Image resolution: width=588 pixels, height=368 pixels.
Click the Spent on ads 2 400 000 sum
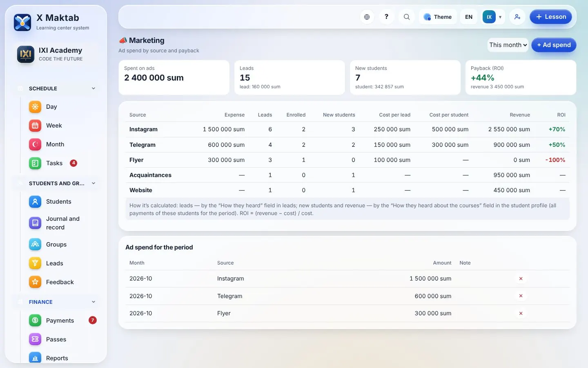point(154,78)
